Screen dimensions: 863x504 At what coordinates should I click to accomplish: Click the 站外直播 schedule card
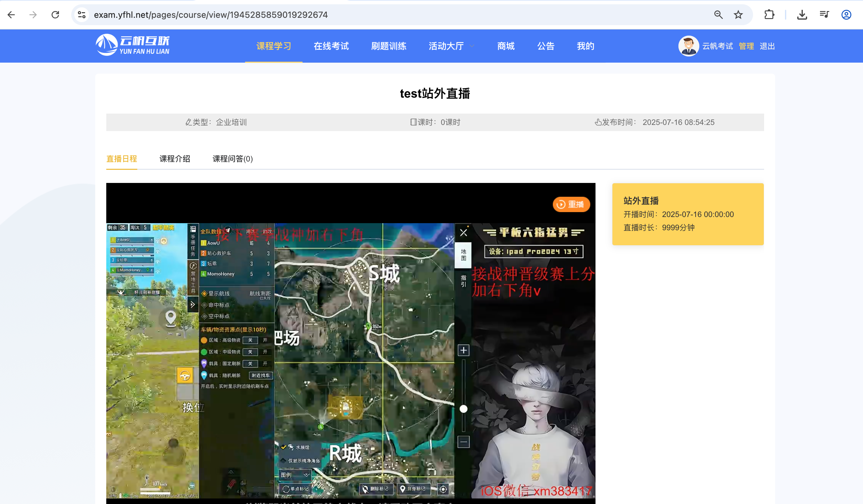tap(688, 214)
